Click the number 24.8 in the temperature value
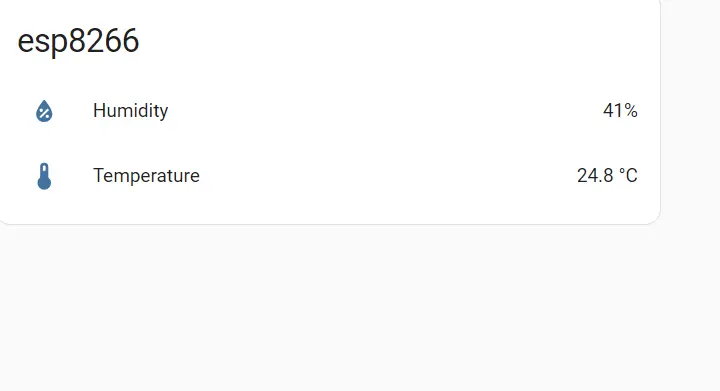 click(x=595, y=176)
